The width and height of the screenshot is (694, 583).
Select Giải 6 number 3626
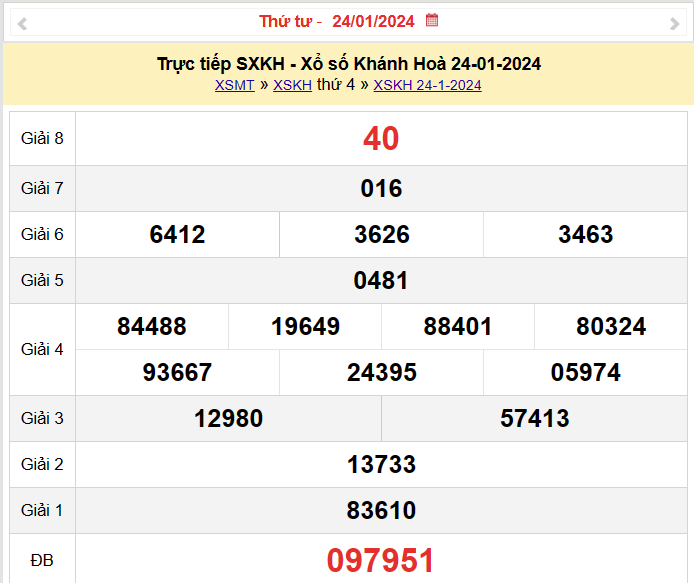(382, 234)
